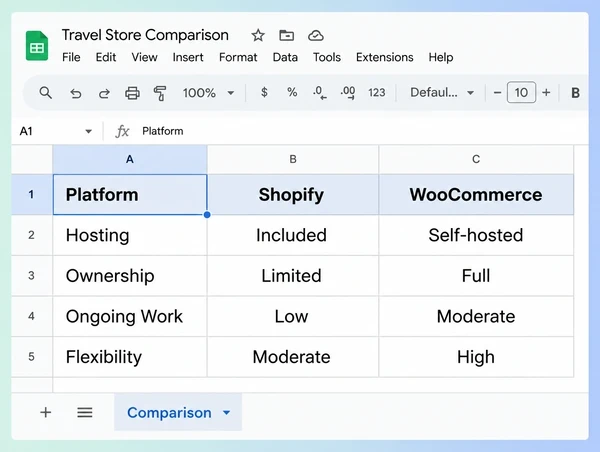Select the WooCommerce header cell
600x452 pixels.
(476, 194)
